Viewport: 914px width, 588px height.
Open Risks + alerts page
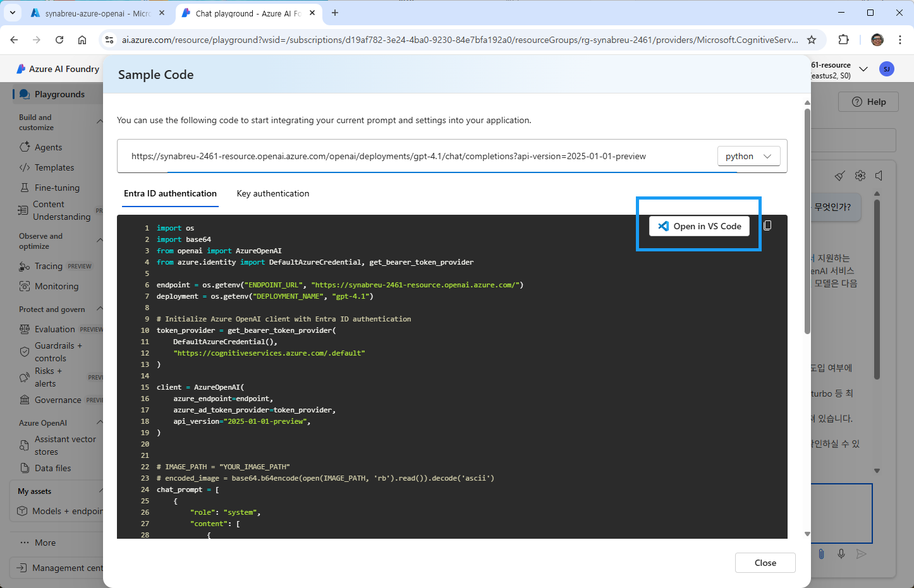[48, 377]
